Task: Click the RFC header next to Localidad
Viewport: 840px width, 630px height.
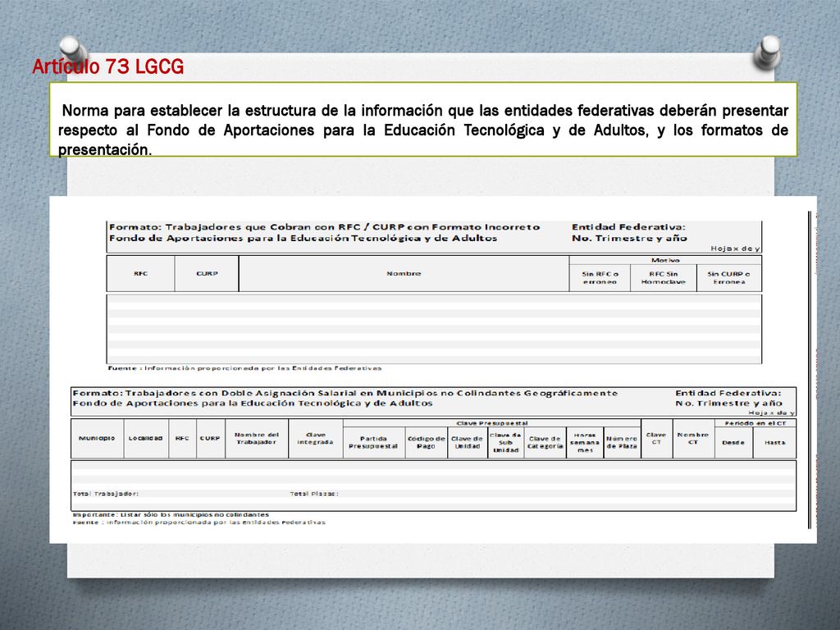Action: coord(182,438)
